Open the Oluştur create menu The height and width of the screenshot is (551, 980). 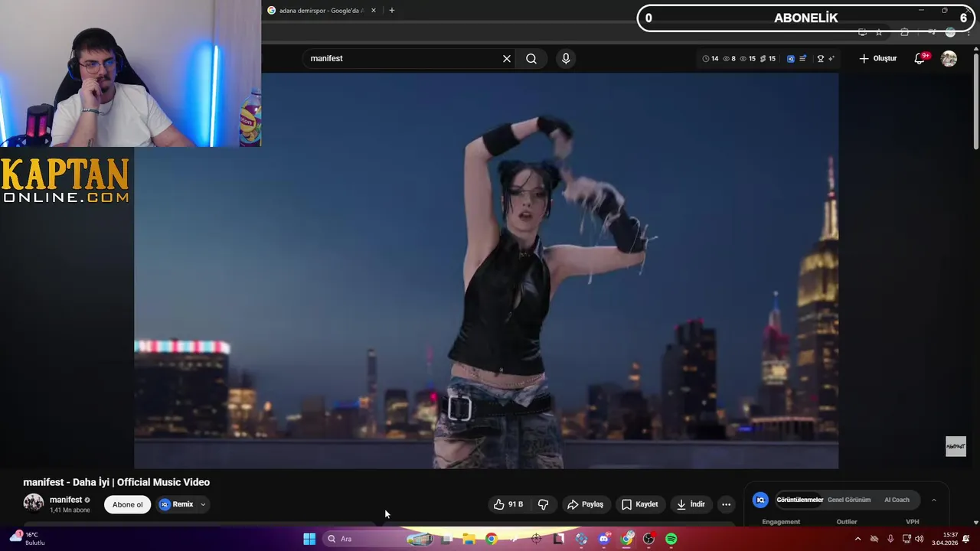877,59
